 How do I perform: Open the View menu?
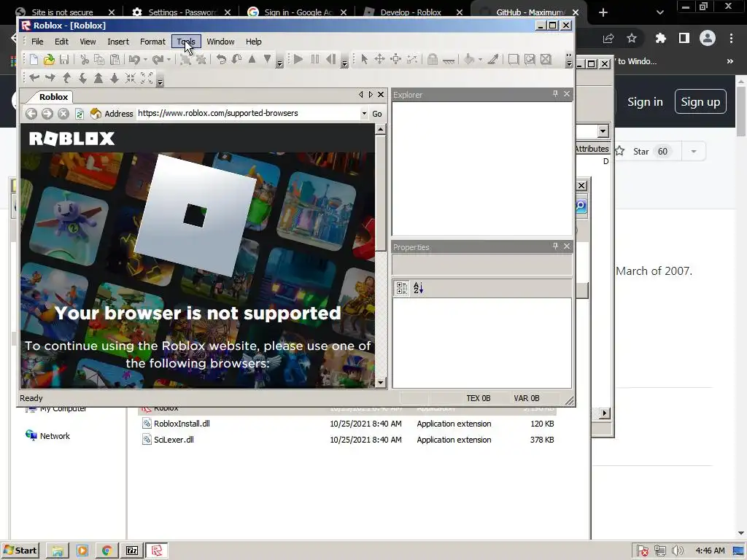(88, 42)
